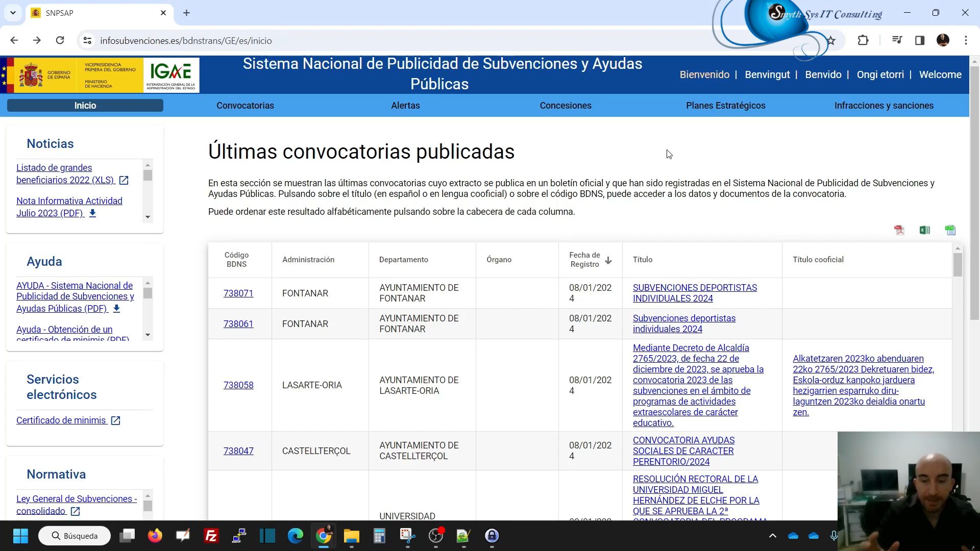Open BDNS code 738071 link

pyautogui.click(x=238, y=293)
